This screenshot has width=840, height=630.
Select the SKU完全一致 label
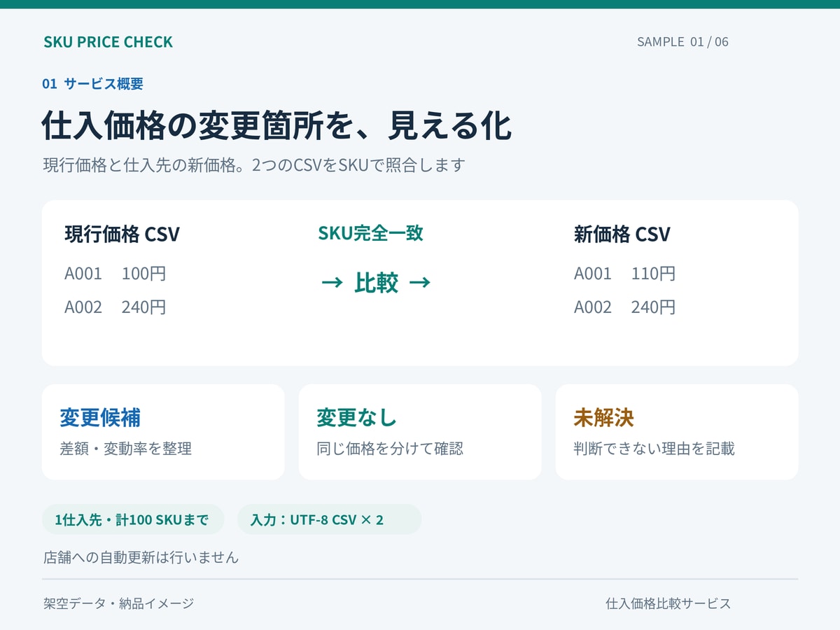point(370,233)
